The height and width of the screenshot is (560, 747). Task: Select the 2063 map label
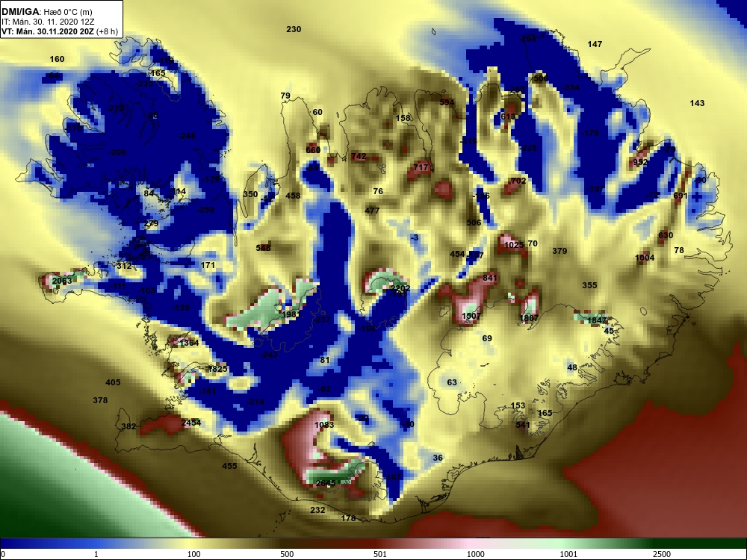tap(62, 281)
